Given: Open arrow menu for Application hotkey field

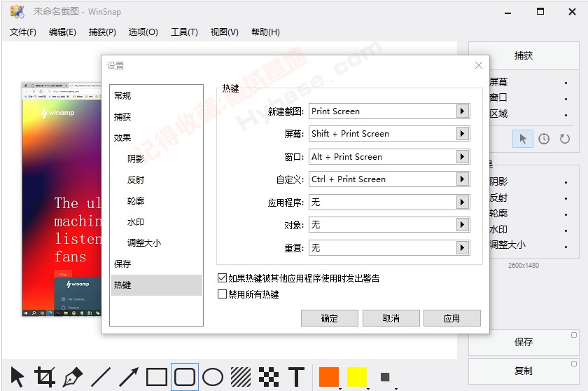Looking at the screenshot, I should 463,203.
